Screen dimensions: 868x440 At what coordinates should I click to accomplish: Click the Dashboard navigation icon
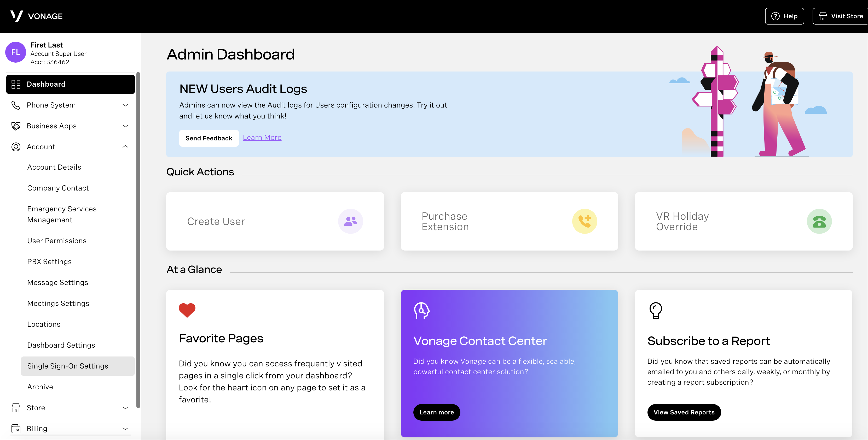pos(16,84)
